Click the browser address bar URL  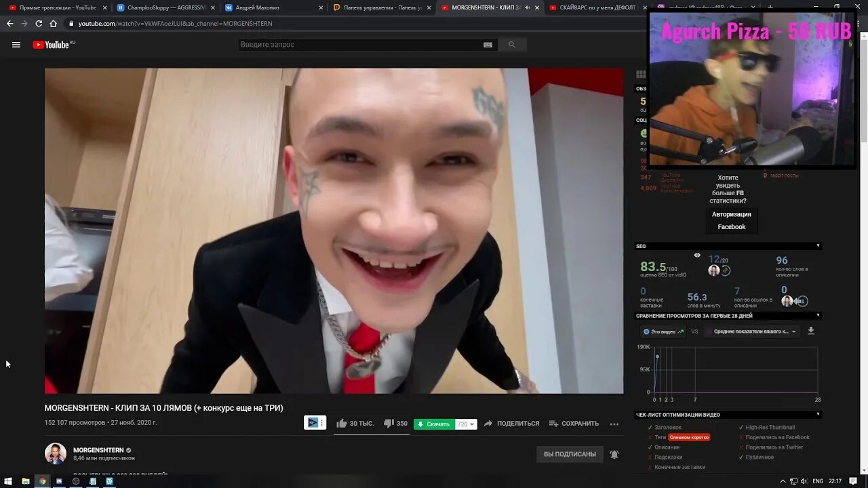175,23
